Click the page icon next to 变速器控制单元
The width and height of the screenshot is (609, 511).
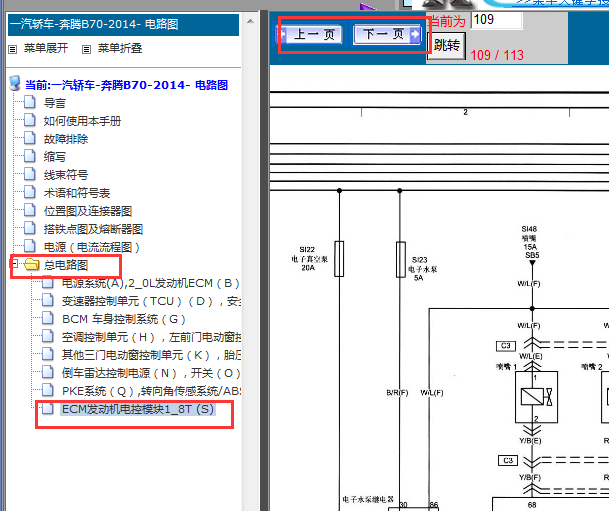tap(48, 301)
